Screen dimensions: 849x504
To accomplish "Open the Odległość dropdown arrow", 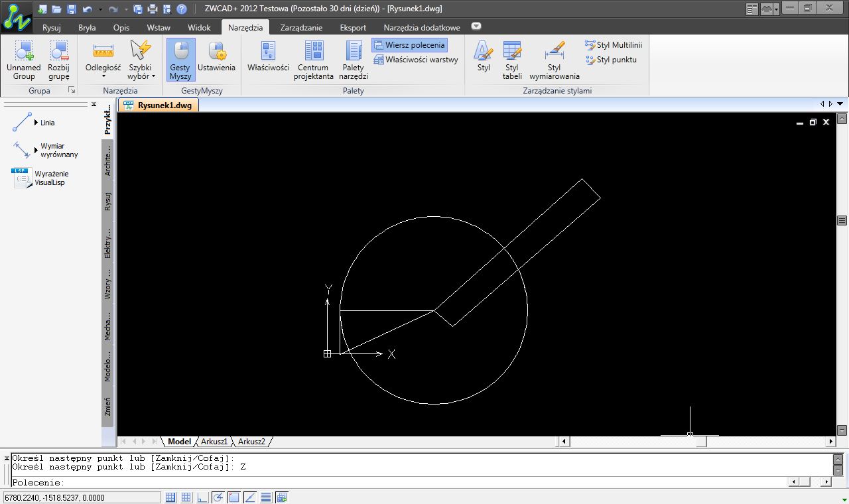I will [103, 76].
